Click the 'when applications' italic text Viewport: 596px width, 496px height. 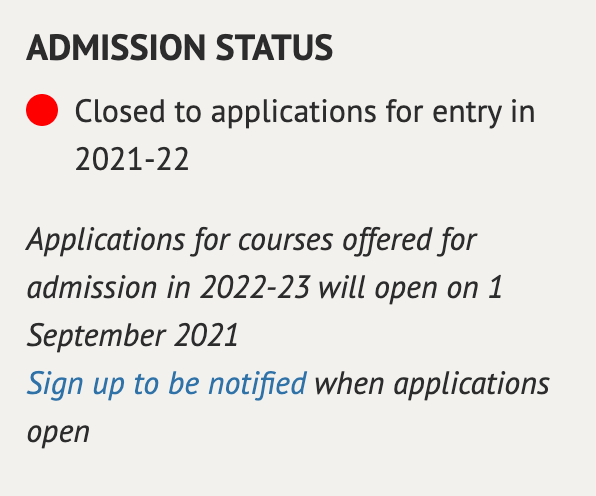click(432, 385)
